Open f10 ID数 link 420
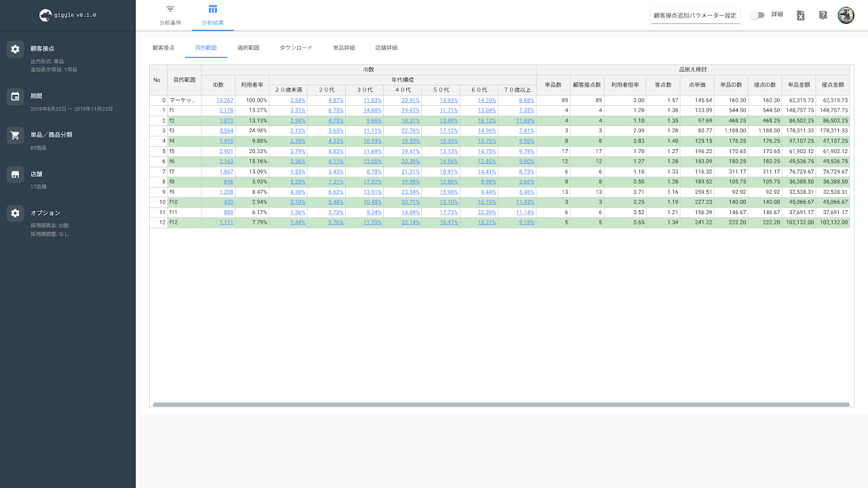Screen dimensions: 868x488 (229, 202)
